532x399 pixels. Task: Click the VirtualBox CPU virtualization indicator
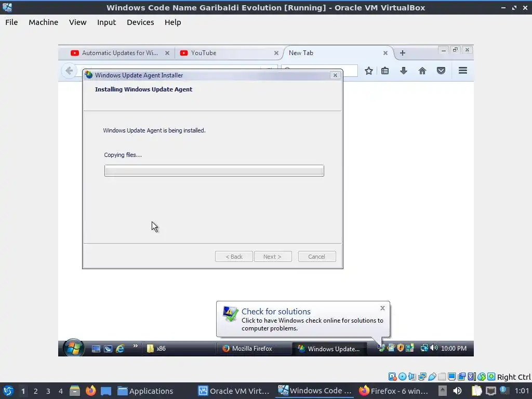472,377
